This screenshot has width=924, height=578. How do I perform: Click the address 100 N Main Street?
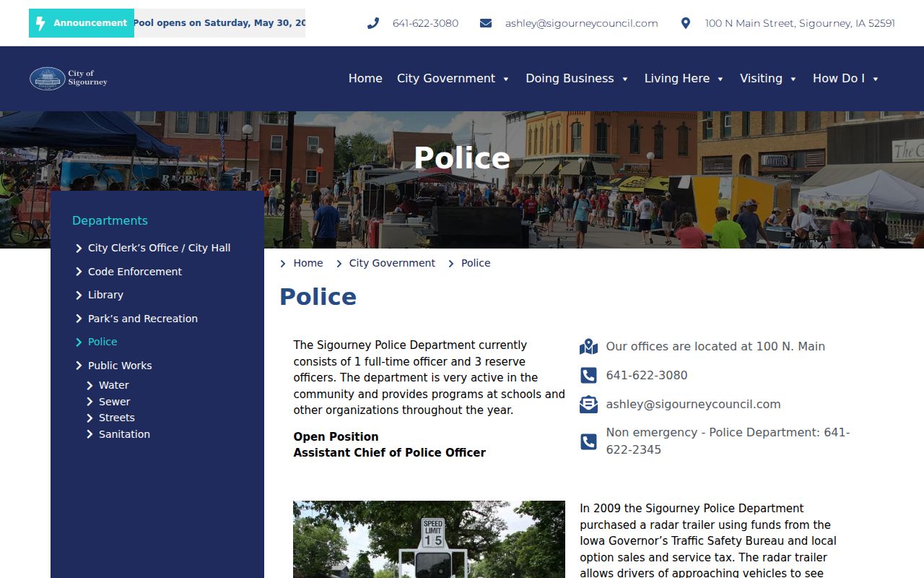(x=800, y=23)
